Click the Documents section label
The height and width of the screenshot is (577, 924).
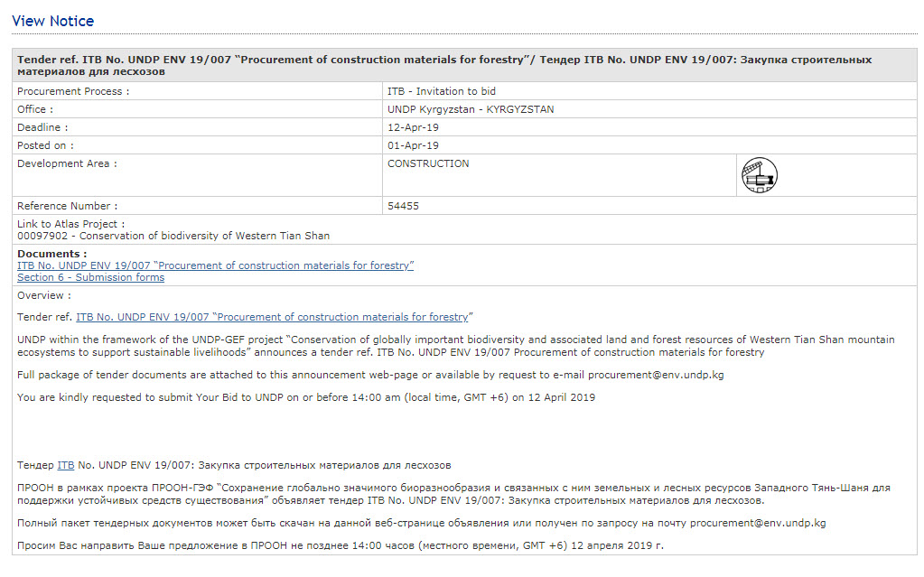51,254
